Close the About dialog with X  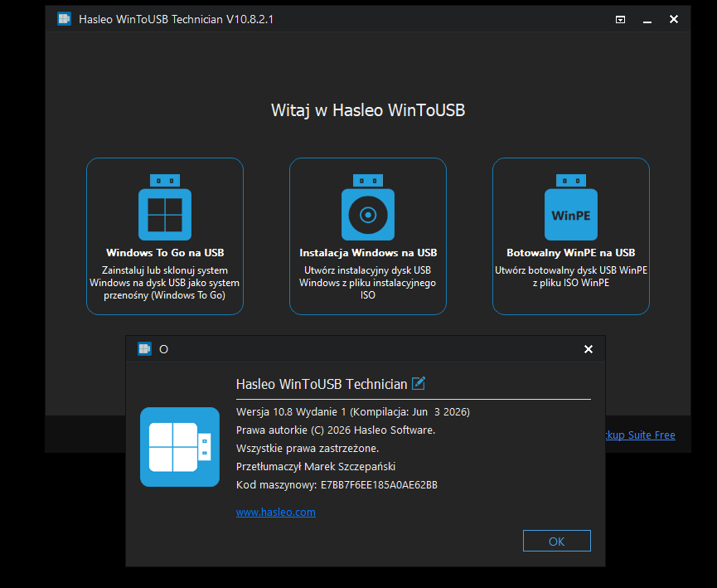(589, 350)
